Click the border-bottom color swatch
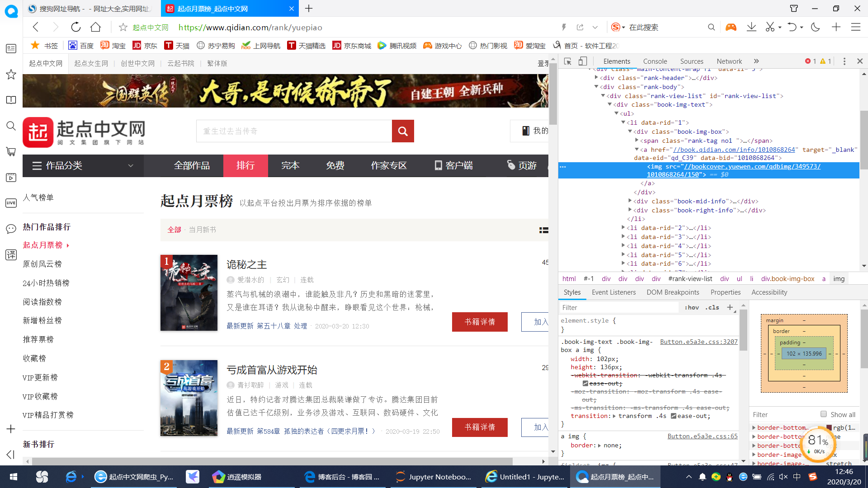Screen dimensions: 868x488 point(829,427)
